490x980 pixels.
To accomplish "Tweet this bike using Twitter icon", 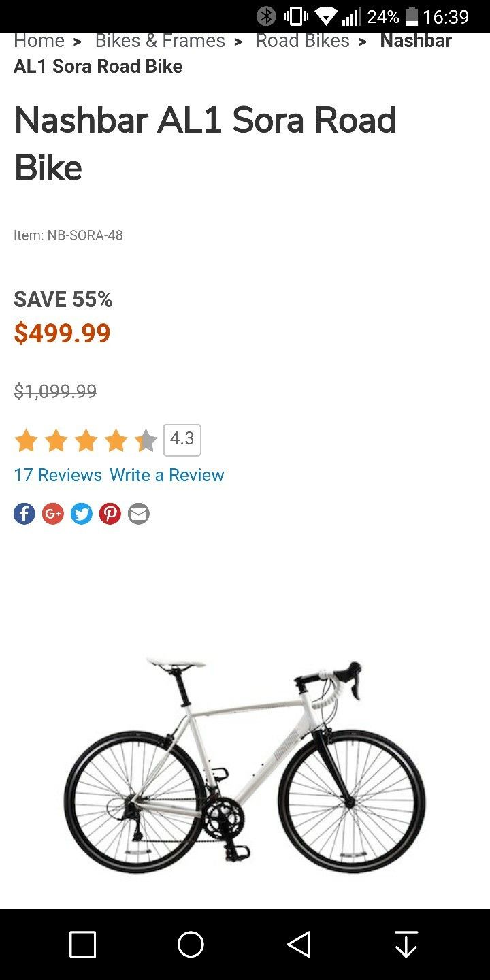I will click(x=82, y=513).
